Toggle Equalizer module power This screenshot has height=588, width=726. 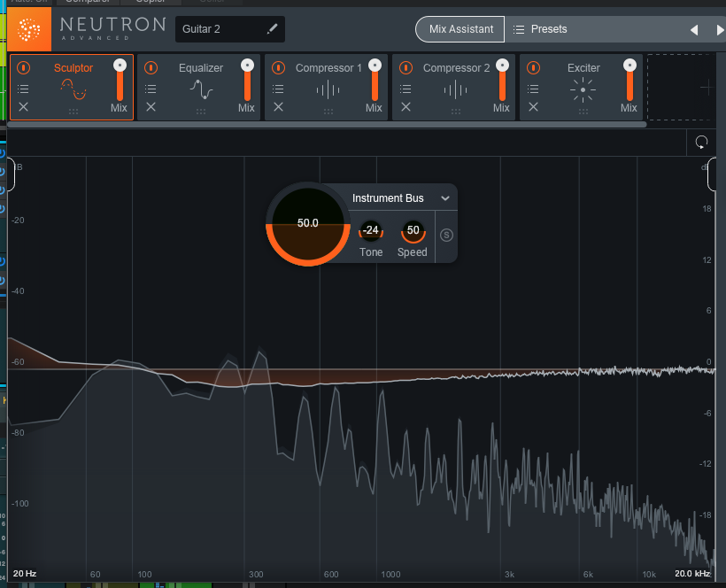pos(151,68)
